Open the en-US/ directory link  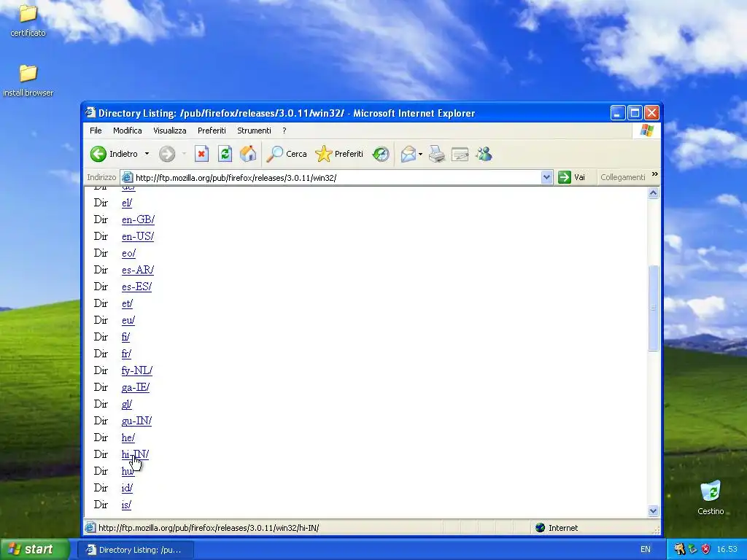[138, 236]
